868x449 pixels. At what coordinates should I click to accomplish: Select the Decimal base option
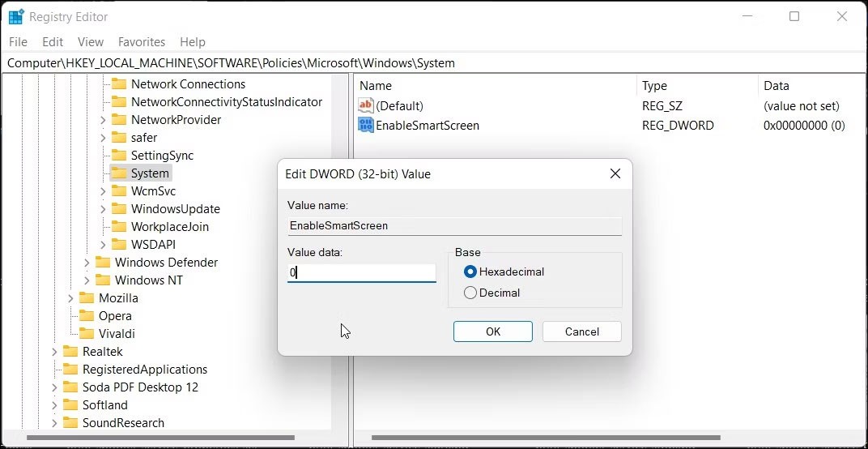point(470,293)
